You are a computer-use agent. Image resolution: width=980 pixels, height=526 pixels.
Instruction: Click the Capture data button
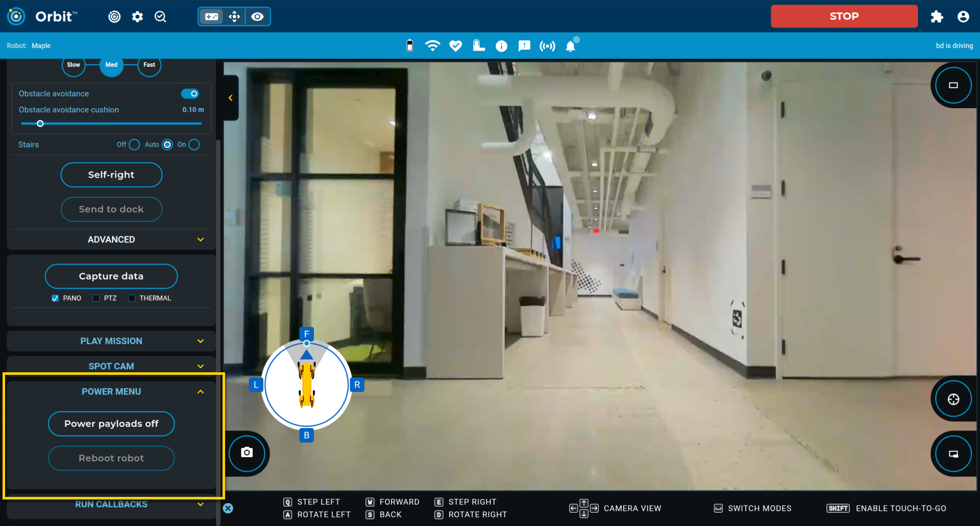pos(111,276)
